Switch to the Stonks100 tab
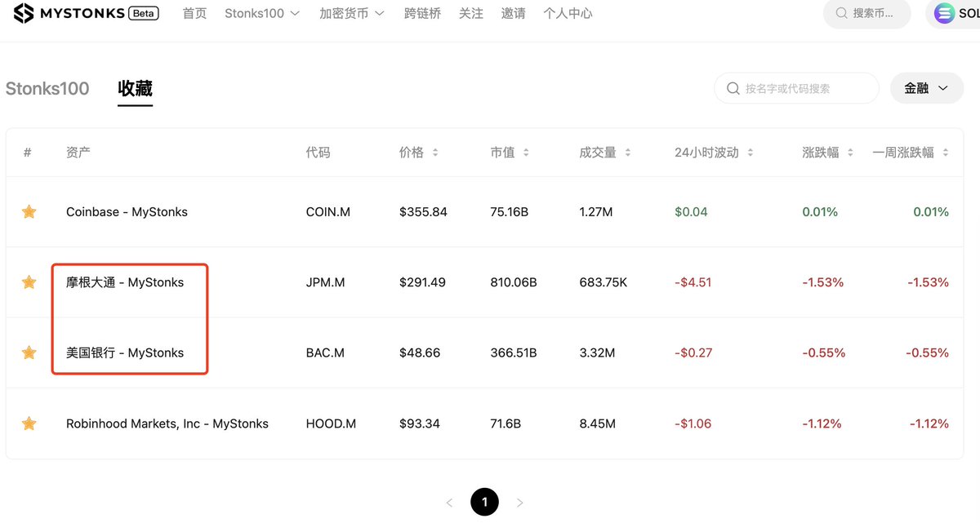The height and width of the screenshot is (523, 980). click(x=47, y=89)
